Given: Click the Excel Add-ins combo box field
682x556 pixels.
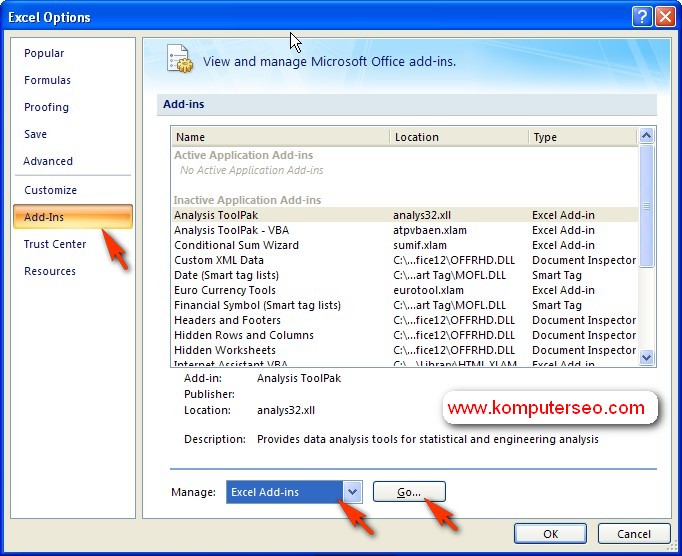Looking at the screenshot, I should (285, 492).
